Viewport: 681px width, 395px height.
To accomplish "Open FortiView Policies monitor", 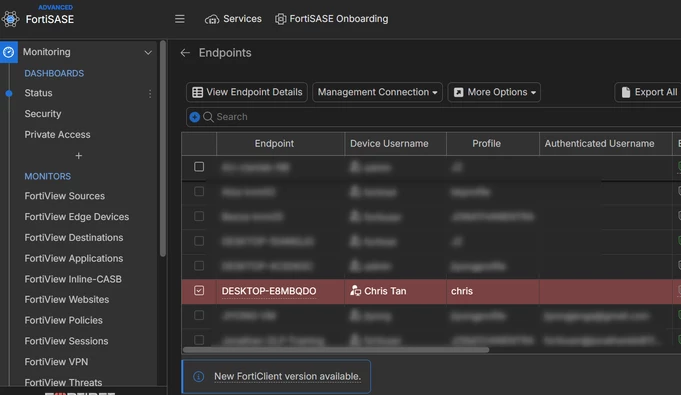I will coord(63,320).
